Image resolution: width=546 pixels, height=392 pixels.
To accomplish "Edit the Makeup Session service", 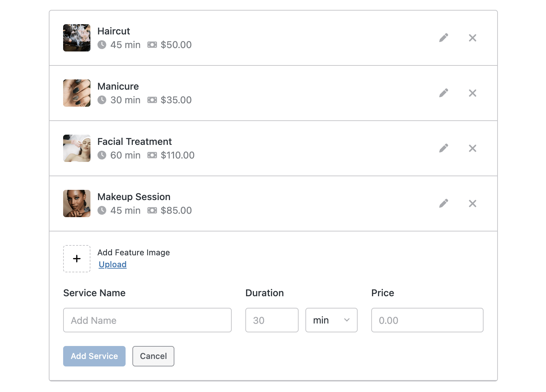I will [444, 203].
